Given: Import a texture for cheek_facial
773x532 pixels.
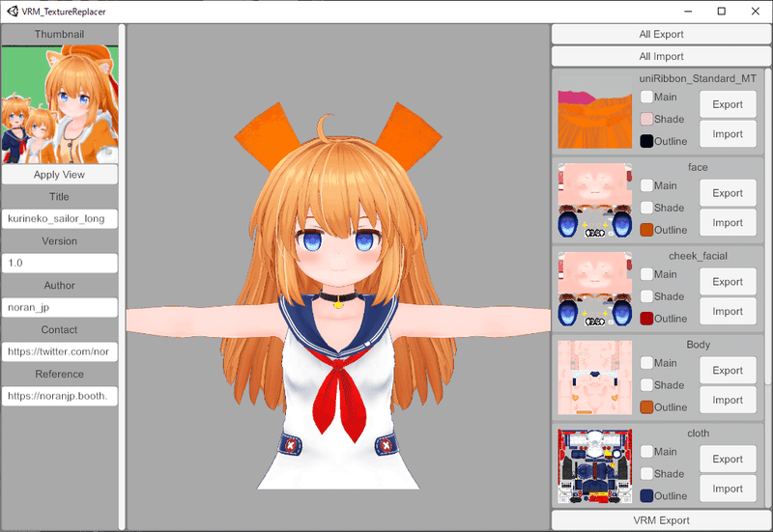Looking at the screenshot, I should point(728,311).
